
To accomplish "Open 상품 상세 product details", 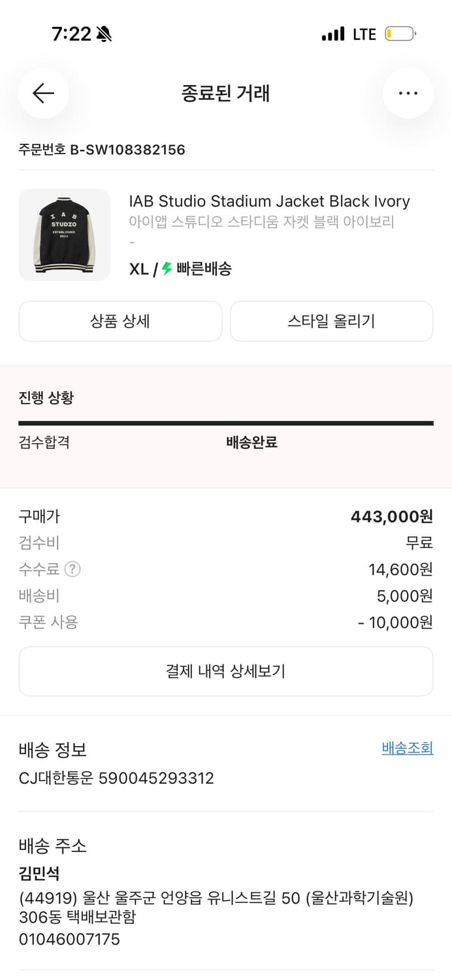I will 120,321.
